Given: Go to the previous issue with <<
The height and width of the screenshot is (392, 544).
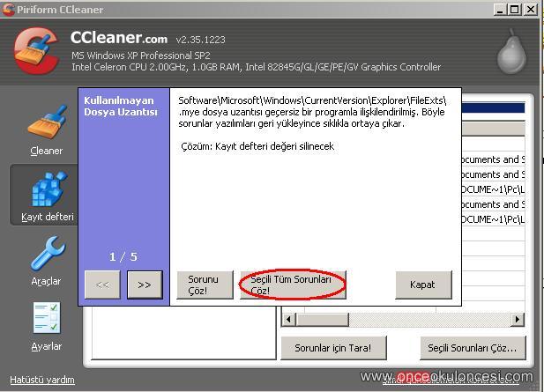Looking at the screenshot, I should point(102,285).
